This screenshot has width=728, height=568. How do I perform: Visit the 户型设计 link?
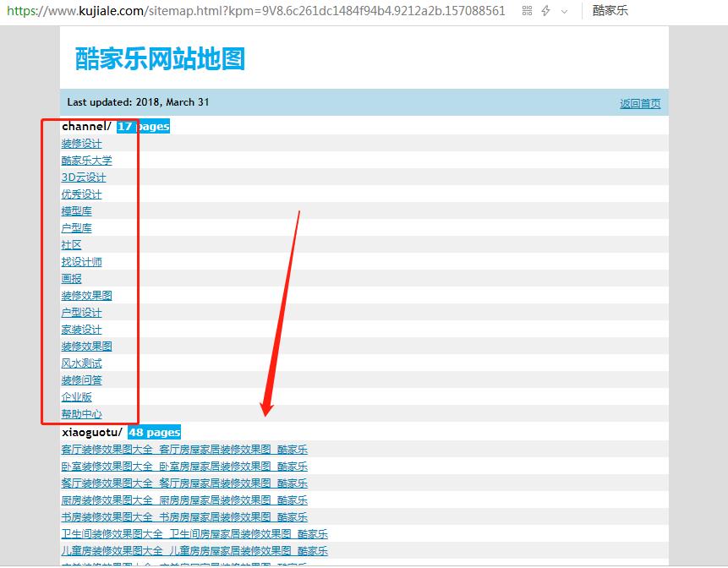82,312
